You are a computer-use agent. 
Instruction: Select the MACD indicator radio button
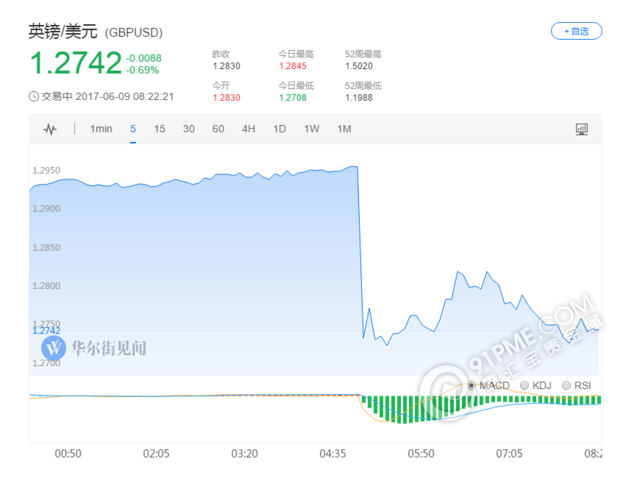(472, 385)
